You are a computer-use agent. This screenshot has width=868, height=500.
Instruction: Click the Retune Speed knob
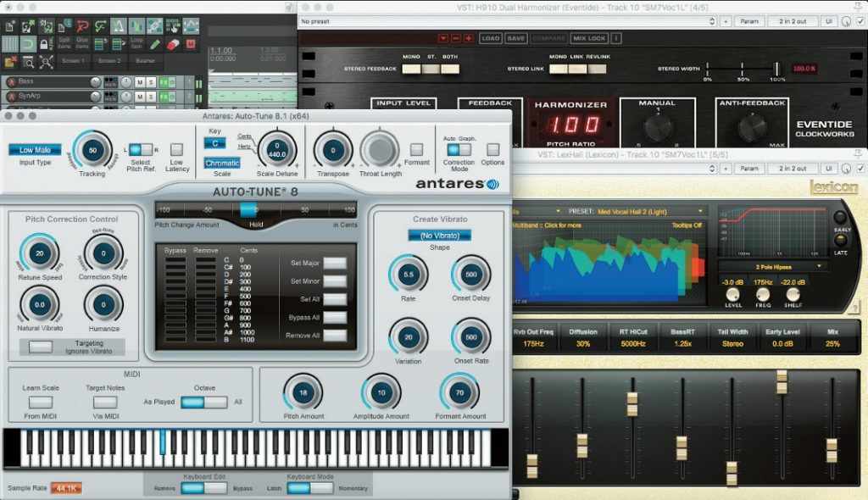(x=39, y=253)
